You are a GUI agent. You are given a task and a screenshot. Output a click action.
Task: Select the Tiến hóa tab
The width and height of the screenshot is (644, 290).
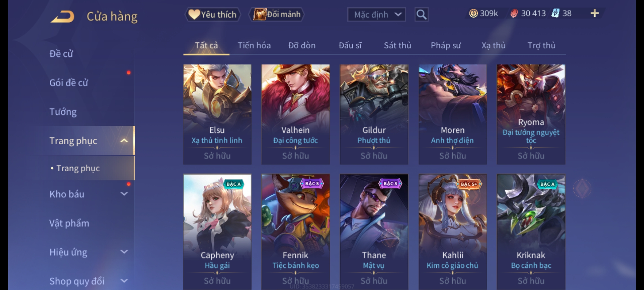[254, 45]
